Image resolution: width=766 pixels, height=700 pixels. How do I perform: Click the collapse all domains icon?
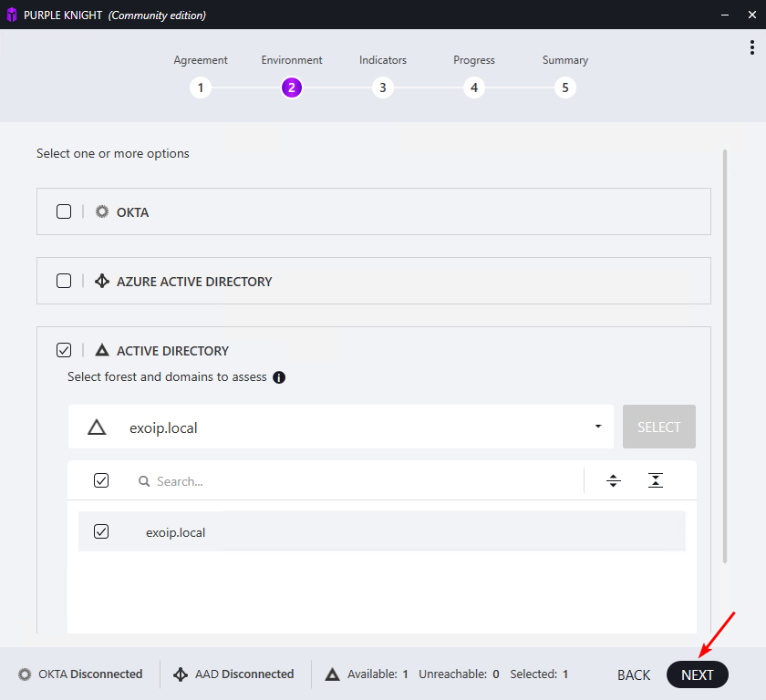[655, 480]
